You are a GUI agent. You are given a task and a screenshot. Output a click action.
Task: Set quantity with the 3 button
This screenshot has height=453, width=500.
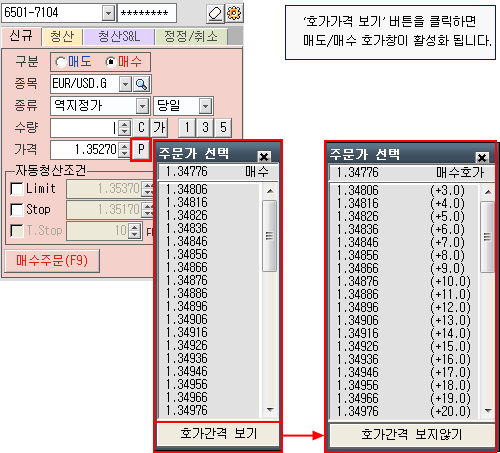click(x=205, y=128)
